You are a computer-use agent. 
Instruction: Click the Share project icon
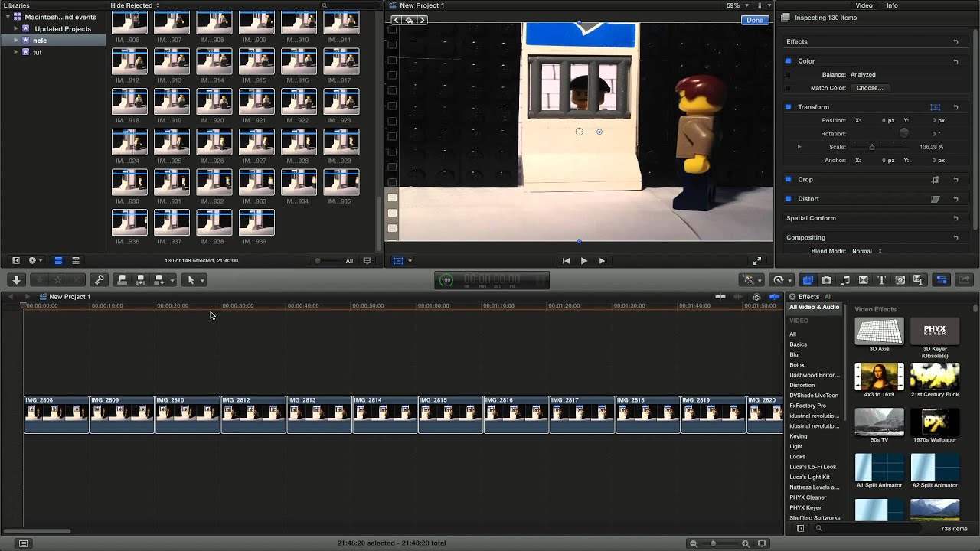pyautogui.click(x=965, y=280)
